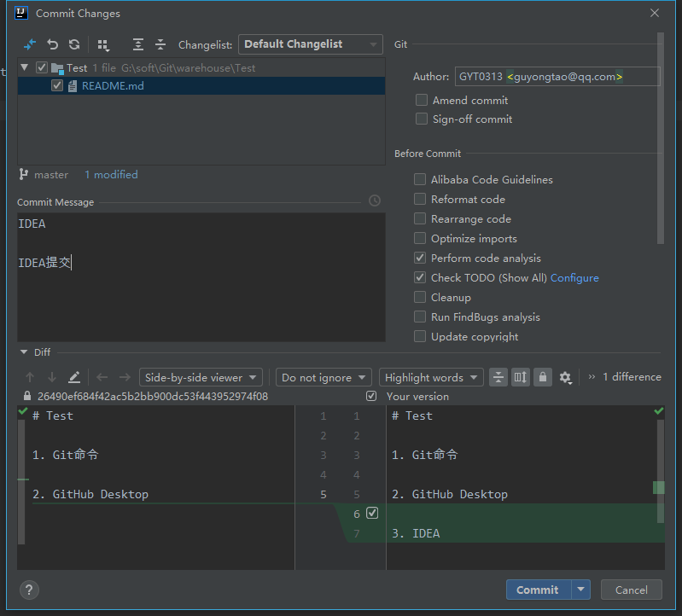Screen dimensions: 682x616
Task: Disable Perform code analysis checkbox
Action: [420, 258]
